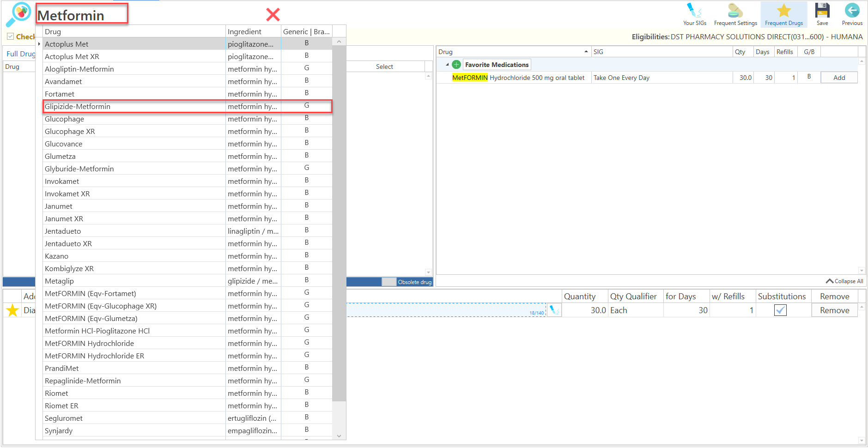This screenshot has height=448, width=868.
Task: Select Glucovance drug row
Action: pos(188,144)
